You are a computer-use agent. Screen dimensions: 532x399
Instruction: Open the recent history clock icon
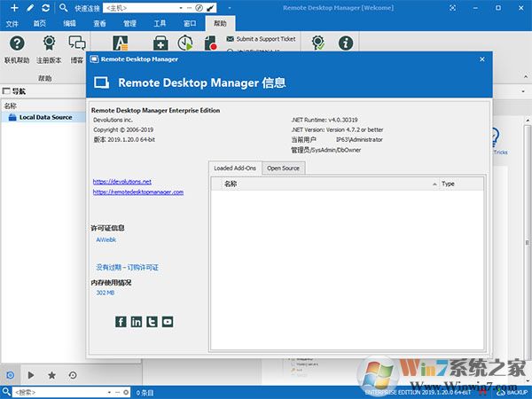coord(72,375)
